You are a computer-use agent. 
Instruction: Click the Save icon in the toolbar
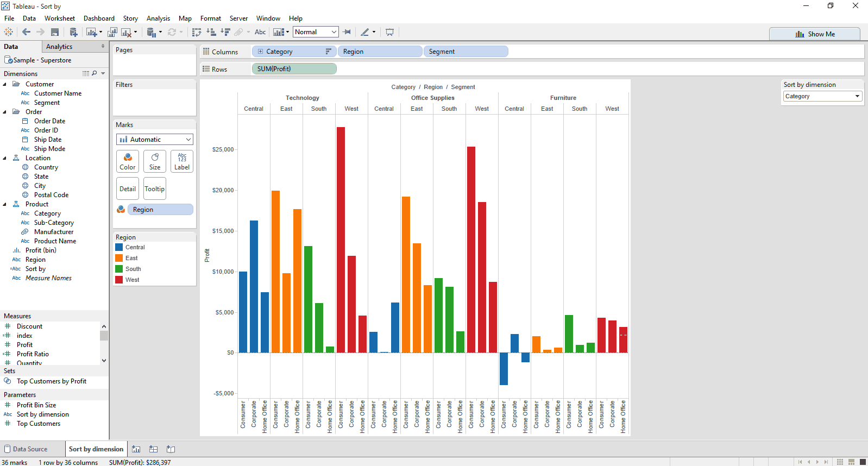[x=55, y=32]
